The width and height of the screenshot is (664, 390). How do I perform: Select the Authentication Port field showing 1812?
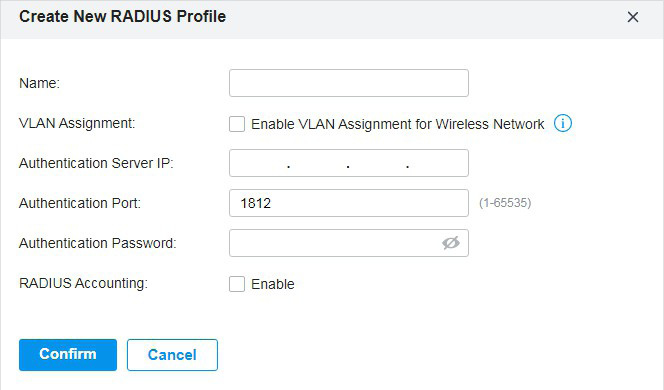(x=349, y=203)
